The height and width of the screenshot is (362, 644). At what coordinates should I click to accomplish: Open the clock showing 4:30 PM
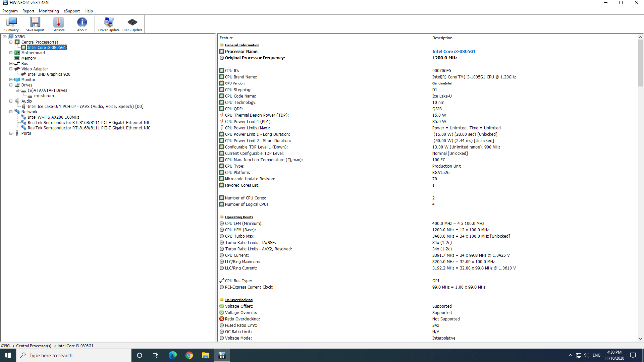[x=614, y=355]
